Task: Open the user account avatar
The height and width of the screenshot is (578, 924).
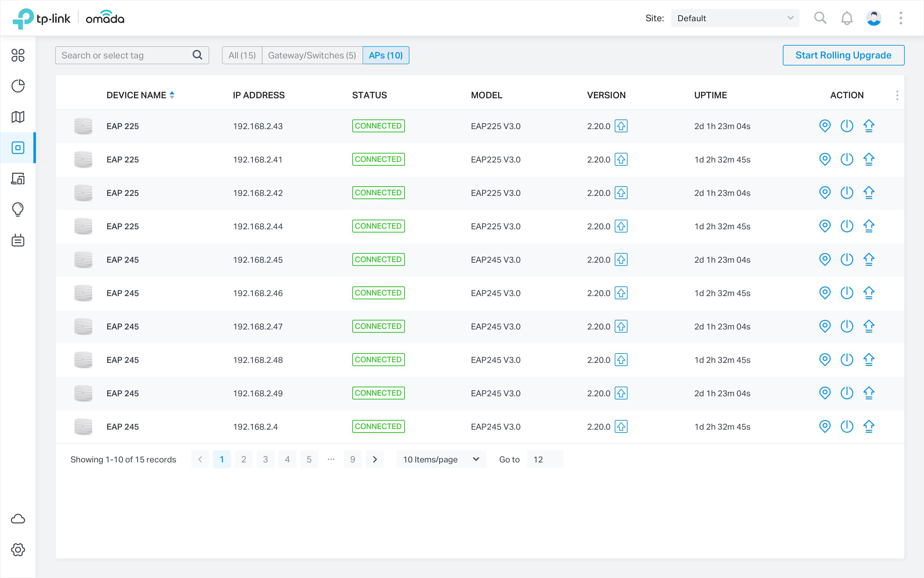Action: coord(874,18)
